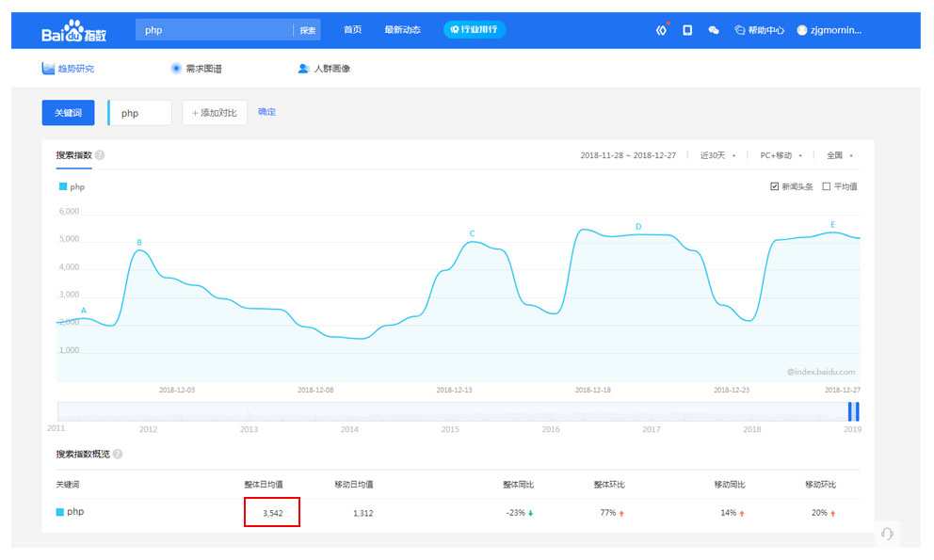Click the Baidu Index logo
This screenshot has width=934, height=560.
tap(73, 31)
